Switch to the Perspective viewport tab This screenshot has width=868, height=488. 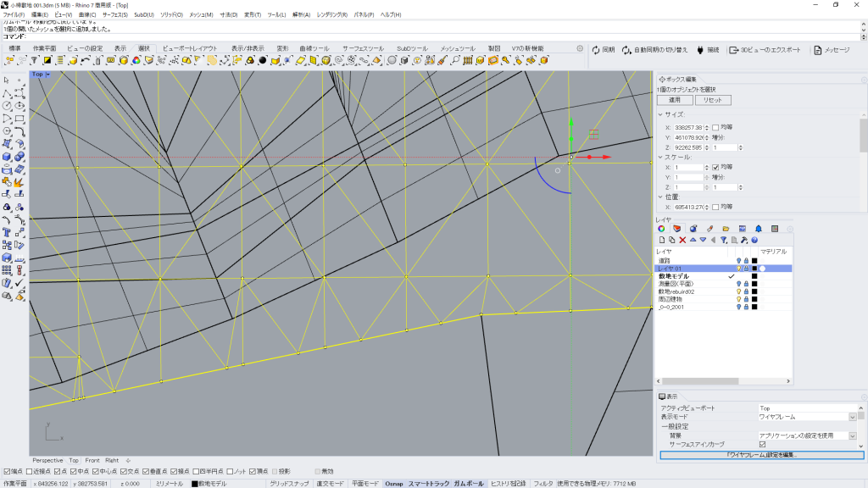pos(47,460)
